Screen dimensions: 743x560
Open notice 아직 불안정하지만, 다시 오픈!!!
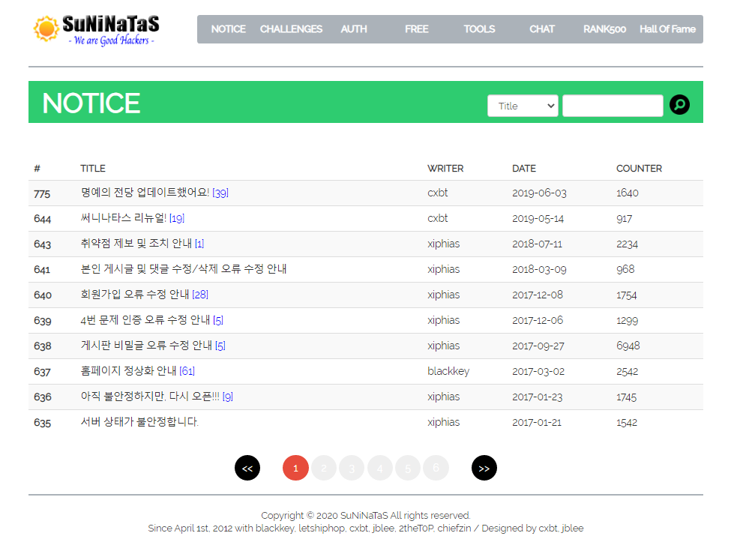coord(150,397)
